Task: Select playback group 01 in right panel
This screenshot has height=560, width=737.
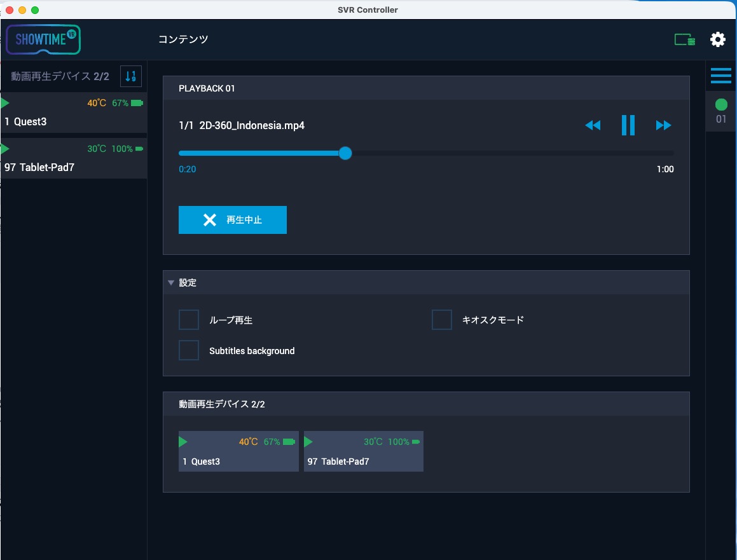Action: [721, 111]
